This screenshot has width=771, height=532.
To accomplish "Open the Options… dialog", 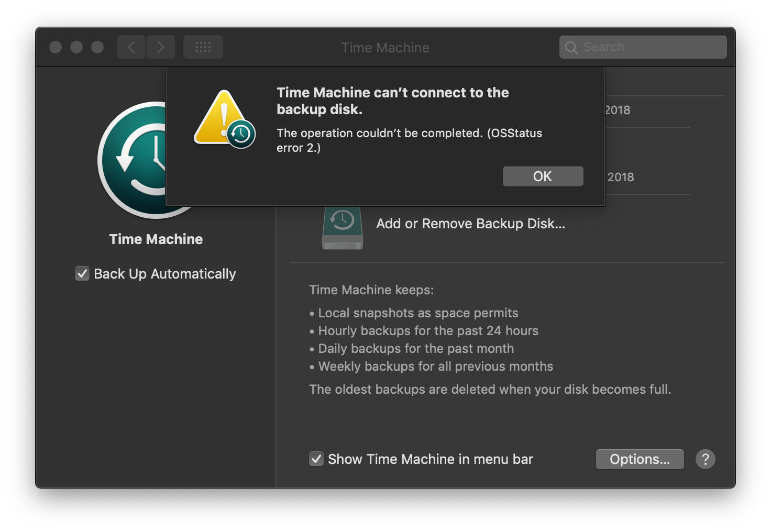I will tap(640, 459).
